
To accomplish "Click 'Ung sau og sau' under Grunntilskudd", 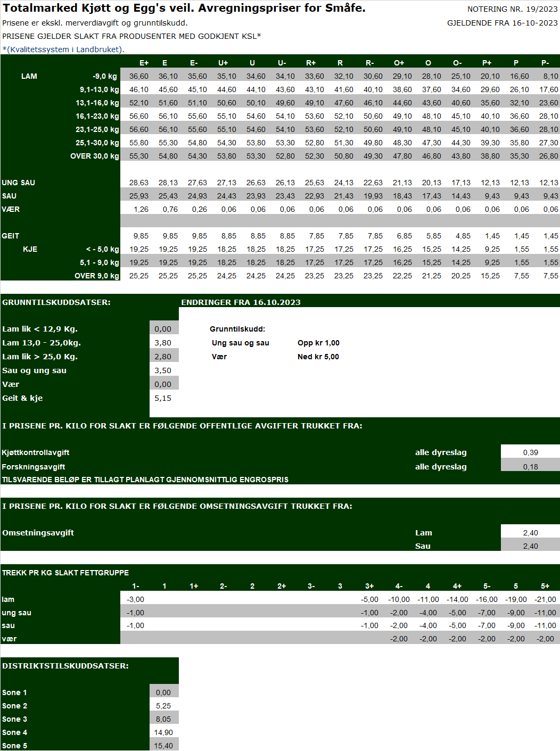I will 241,343.
